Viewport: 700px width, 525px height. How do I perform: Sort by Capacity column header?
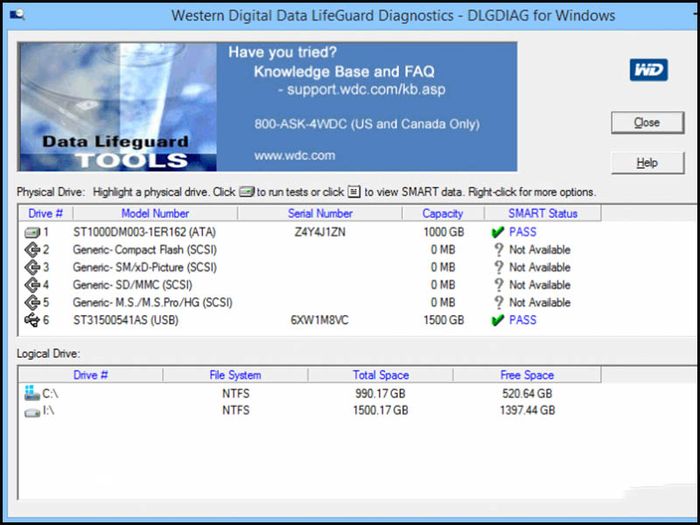pos(443,213)
